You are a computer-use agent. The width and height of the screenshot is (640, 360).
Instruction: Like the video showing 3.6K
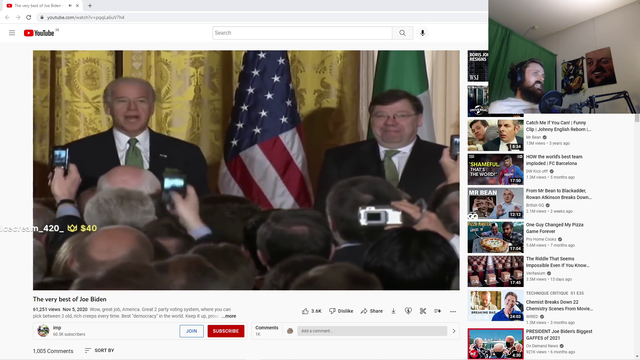311,311
